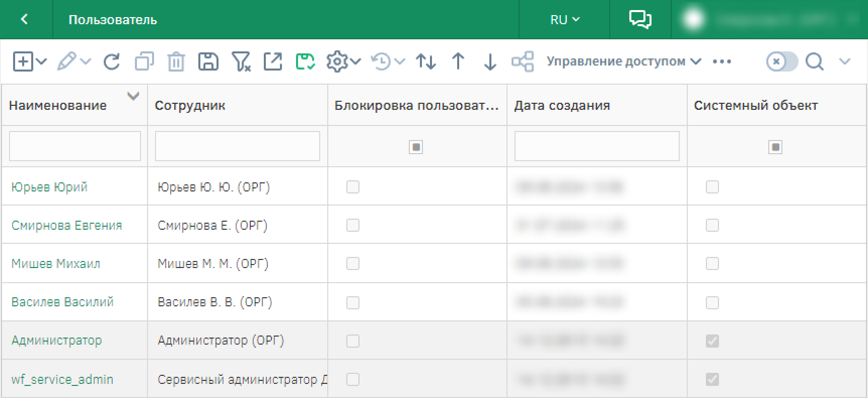Open the Администратор user link
The image size is (868, 398).
(x=56, y=341)
